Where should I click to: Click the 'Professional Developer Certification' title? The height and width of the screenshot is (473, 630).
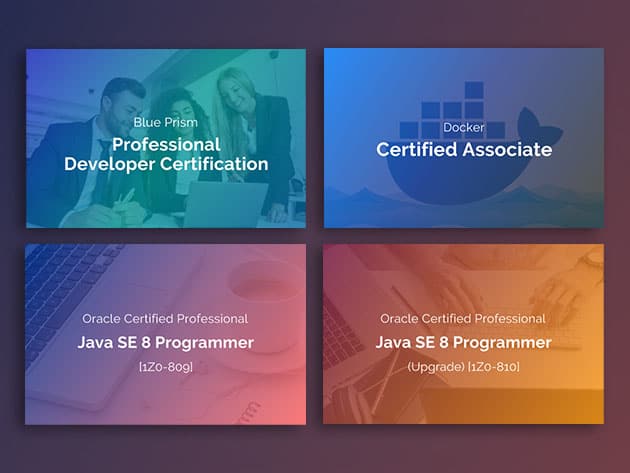tap(166, 154)
